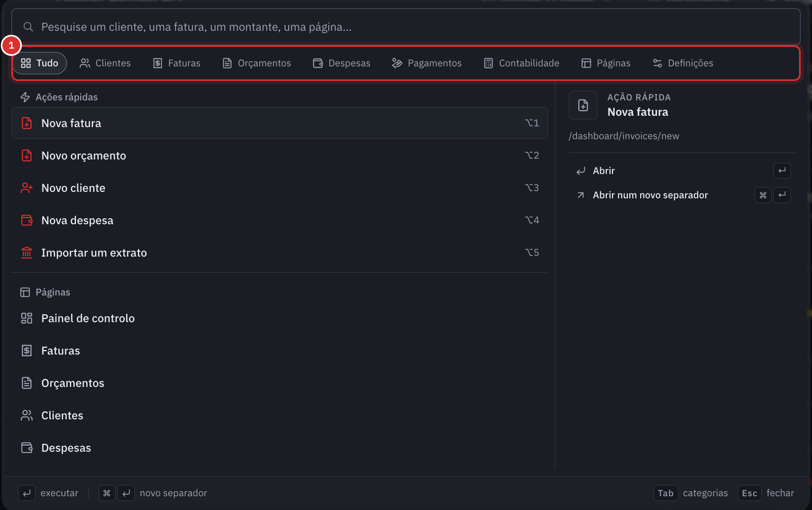Click the Importar um extrato bank icon
This screenshot has width=812, height=510.
27,253
